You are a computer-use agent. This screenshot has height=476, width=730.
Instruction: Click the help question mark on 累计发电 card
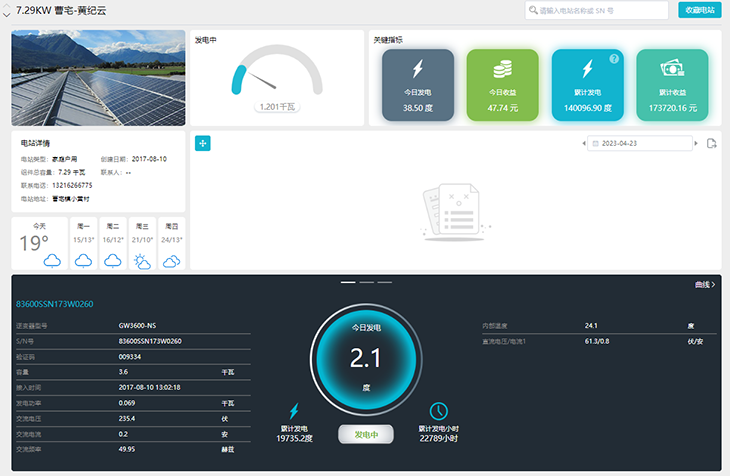click(614, 59)
